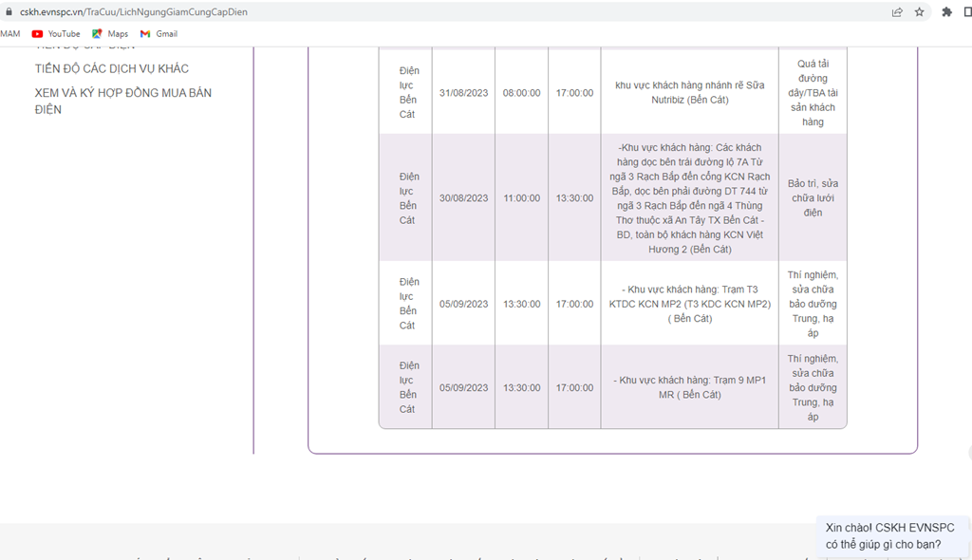Click end time 17:00:00 in Trạm T3 row
972x560 pixels.
tap(574, 304)
